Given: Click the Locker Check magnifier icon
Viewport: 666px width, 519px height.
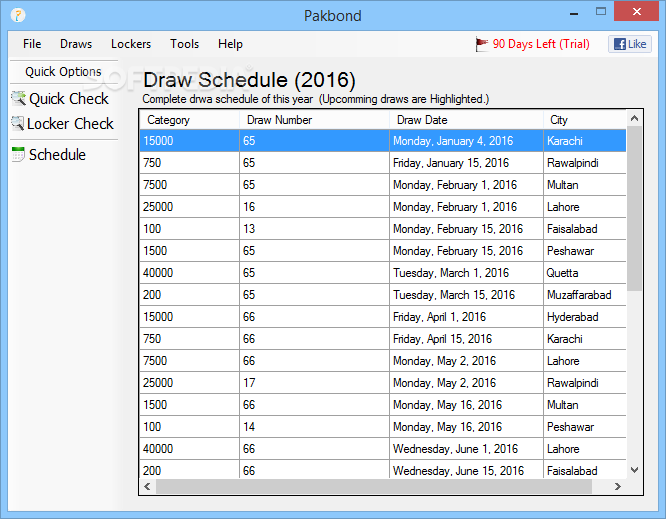Looking at the screenshot, I should (x=17, y=124).
